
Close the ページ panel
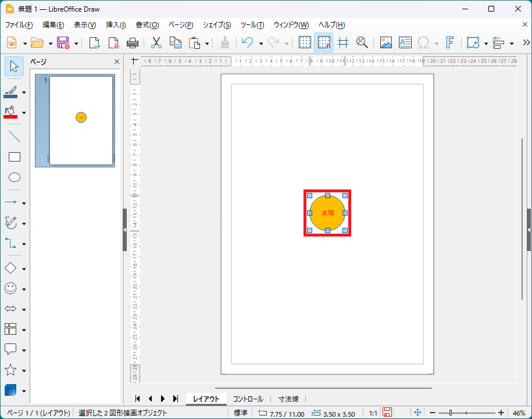116,62
